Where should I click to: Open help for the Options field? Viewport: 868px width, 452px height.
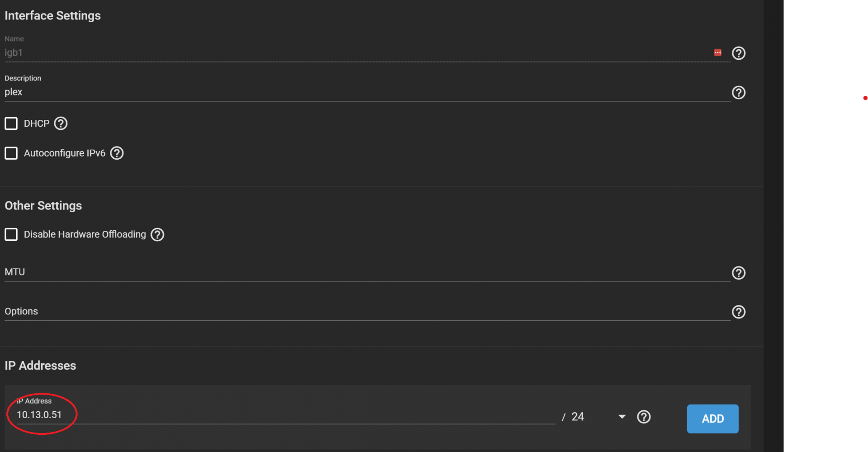tap(738, 312)
